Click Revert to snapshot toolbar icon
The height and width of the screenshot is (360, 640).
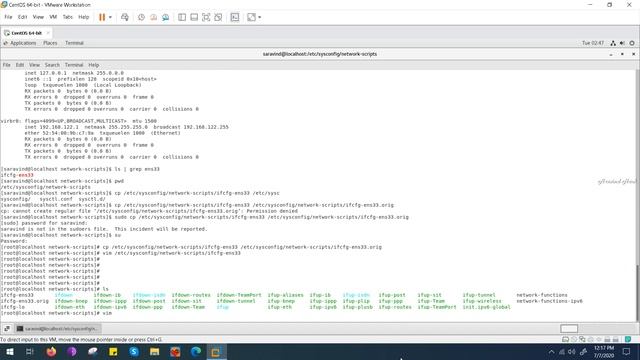tap(153, 17)
